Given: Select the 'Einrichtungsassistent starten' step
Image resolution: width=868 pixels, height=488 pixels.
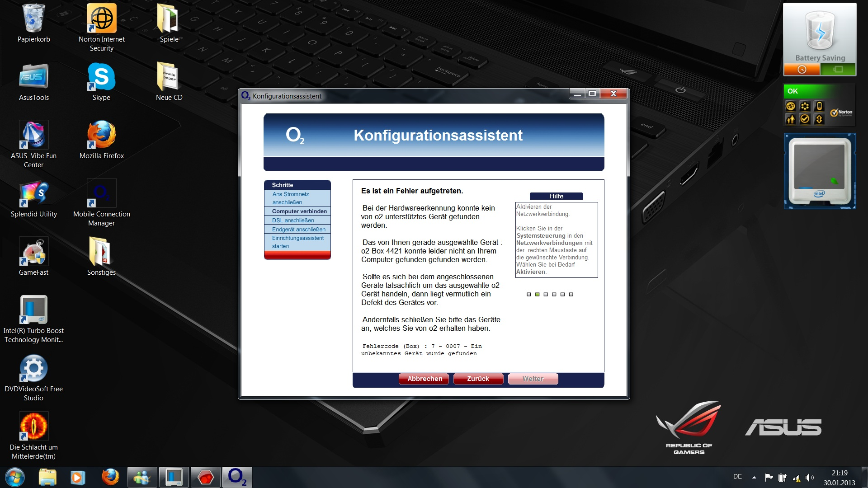Looking at the screenshot, I should (297, 242).
